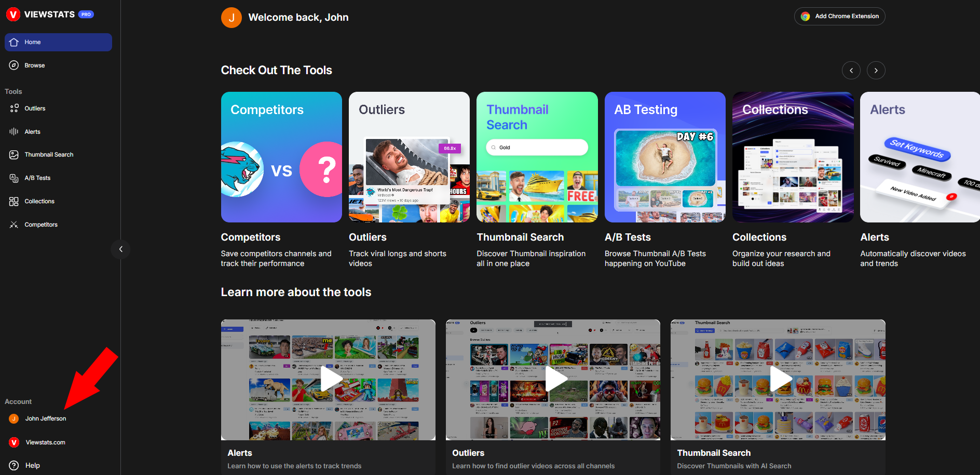Click the Competitors sidebar icon
The height and width of the screenshot is (475, 980).
(14, 225)
